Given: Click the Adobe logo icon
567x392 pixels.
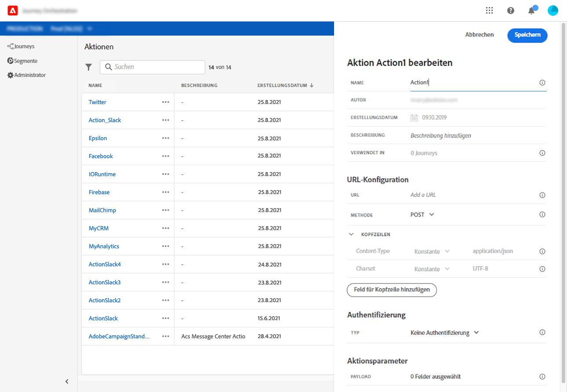Looking at the screenshot, I should 12,11.
